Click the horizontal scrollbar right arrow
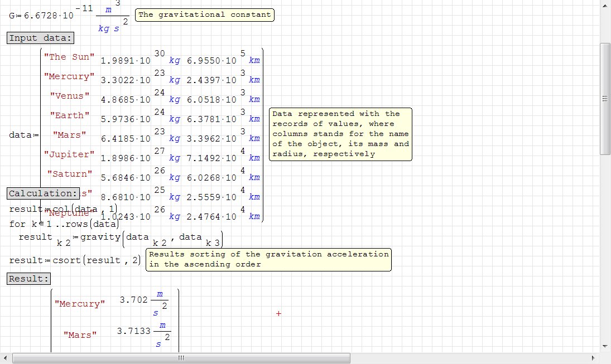The image size is (611, 364). click(x=593, y=358)
